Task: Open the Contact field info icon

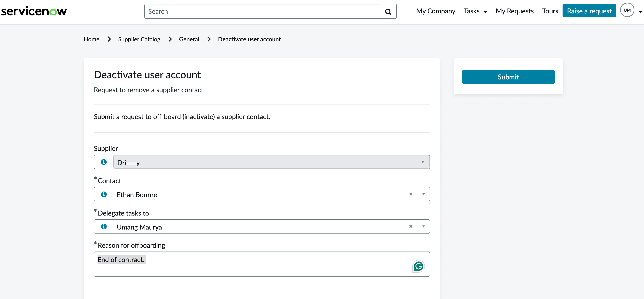Action: 104,194
